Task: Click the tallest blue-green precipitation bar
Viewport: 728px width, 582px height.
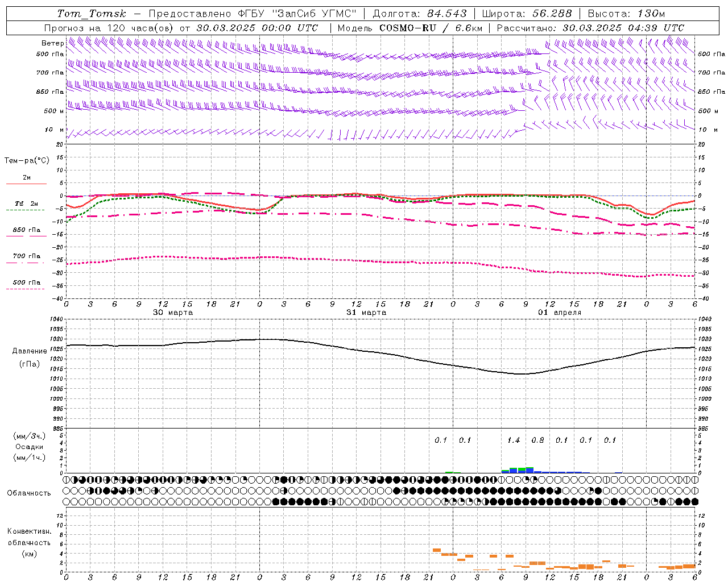Action: click(530, 469)
